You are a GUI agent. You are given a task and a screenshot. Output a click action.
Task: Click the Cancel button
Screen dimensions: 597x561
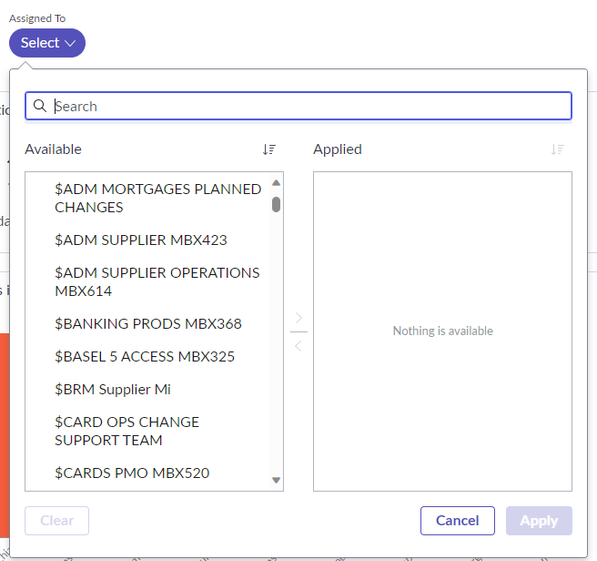tap(458, 521)
